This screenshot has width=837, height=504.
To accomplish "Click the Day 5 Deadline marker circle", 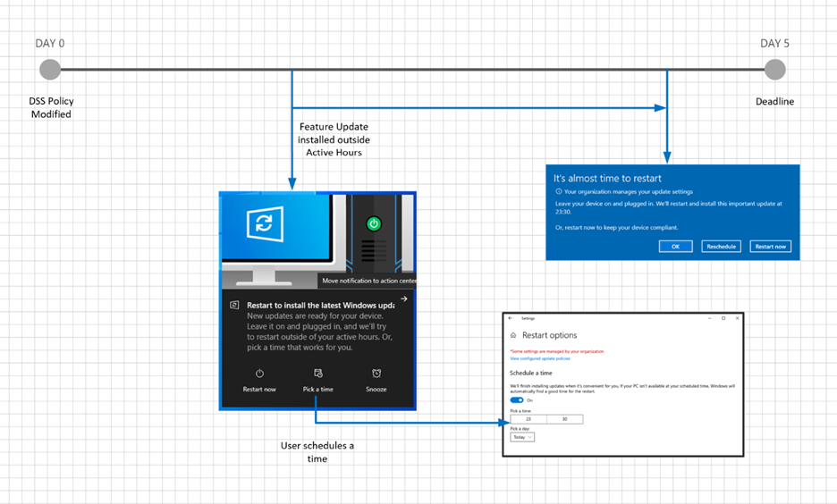I will (775, 70).
